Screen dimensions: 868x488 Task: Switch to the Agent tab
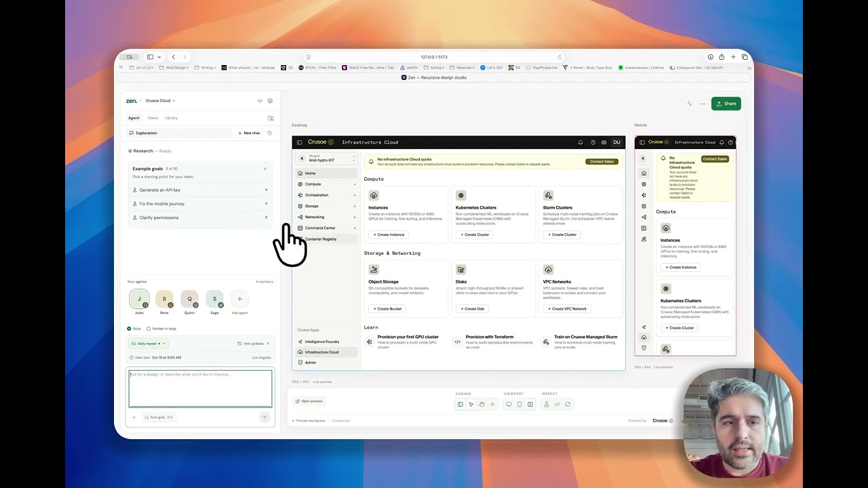pos(134,118)
